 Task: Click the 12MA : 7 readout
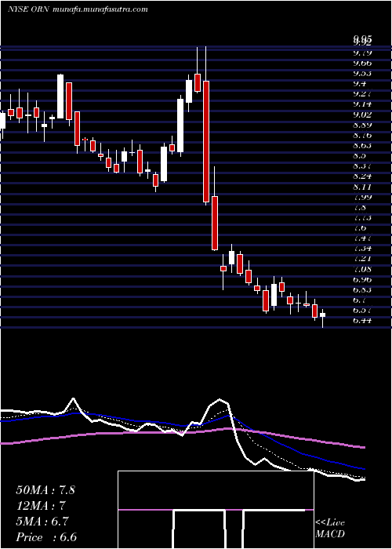pos(41,506)
